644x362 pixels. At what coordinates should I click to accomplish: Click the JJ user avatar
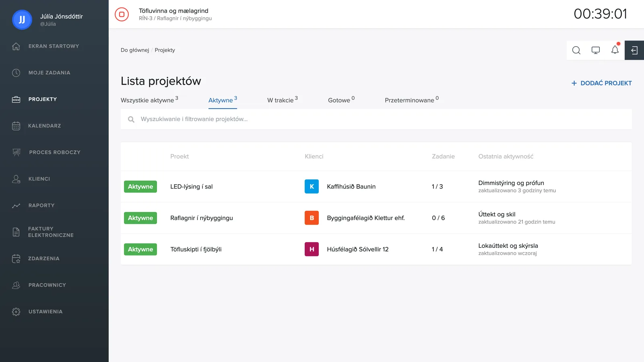click(22, 20)
